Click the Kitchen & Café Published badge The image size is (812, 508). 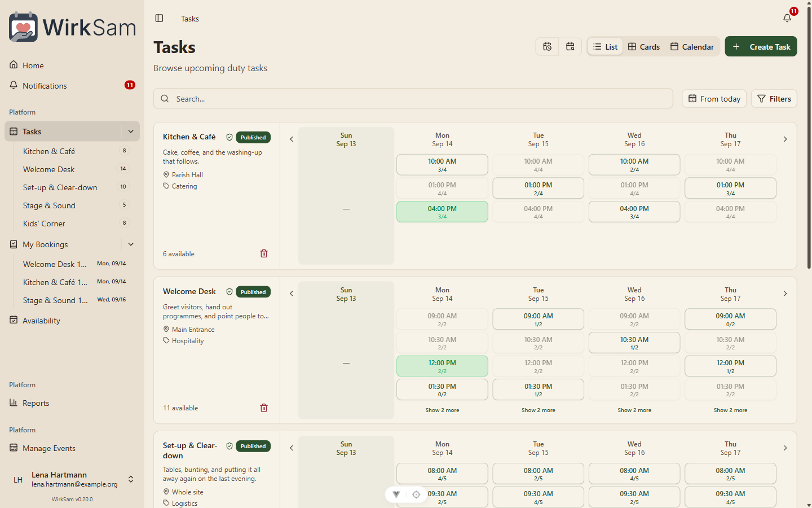(x=253, y=137)
